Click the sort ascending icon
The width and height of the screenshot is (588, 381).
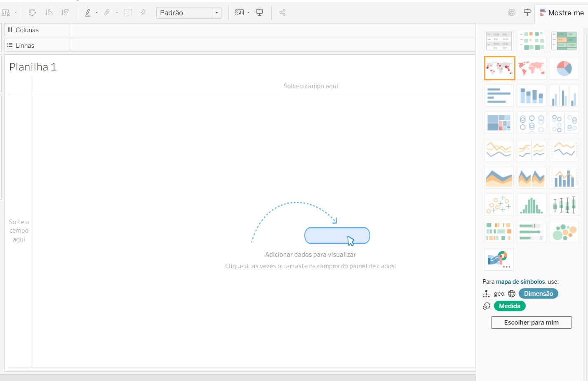click(49, 13)
